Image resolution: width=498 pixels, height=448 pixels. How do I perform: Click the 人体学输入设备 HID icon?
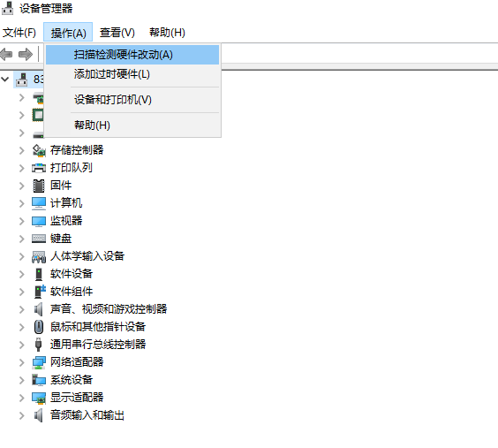pyautogui.click(x=39, y=256)
